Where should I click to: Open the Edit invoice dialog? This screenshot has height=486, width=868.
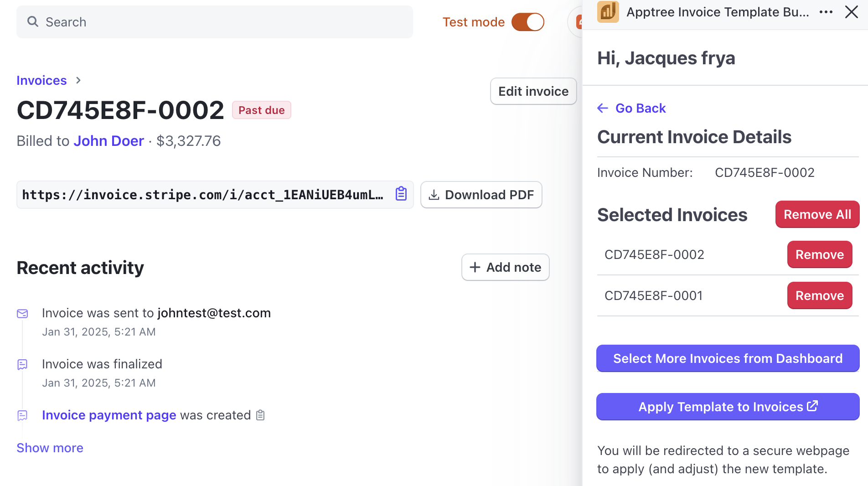coord(533,91)
